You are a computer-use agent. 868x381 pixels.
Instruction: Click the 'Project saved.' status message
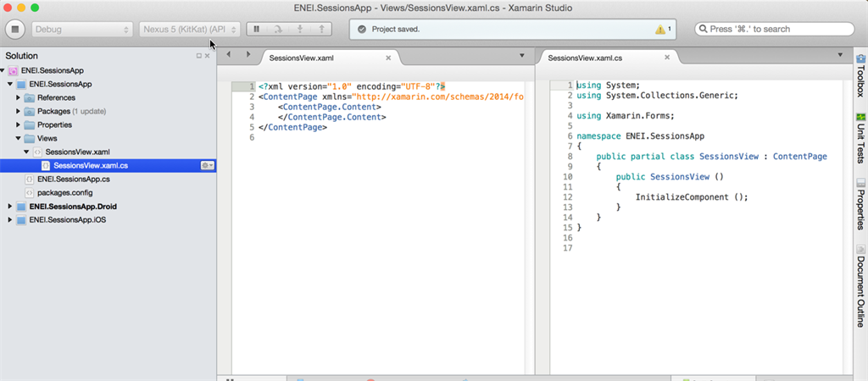[395, 30]
